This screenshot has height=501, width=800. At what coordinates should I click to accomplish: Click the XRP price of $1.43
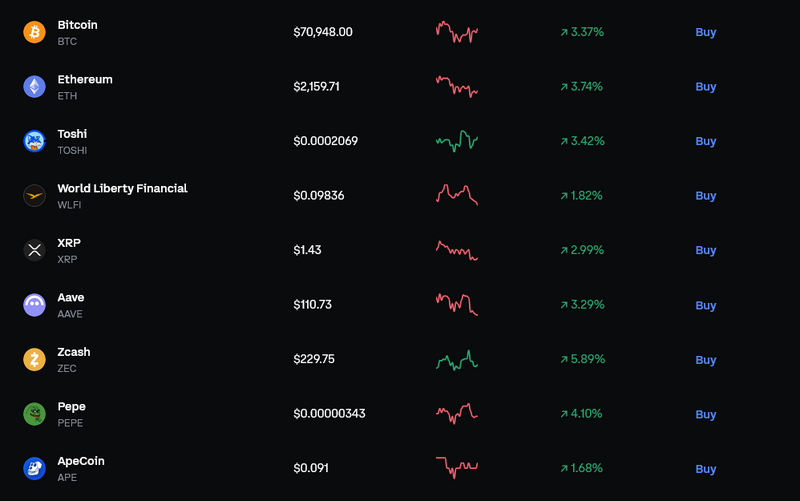click(x=307, y=250)
